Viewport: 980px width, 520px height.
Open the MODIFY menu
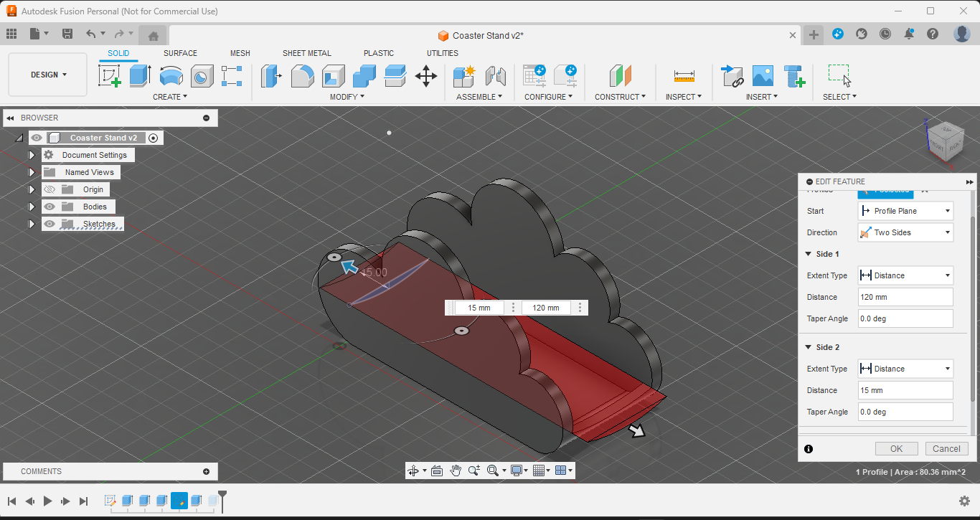click(347, 97)
